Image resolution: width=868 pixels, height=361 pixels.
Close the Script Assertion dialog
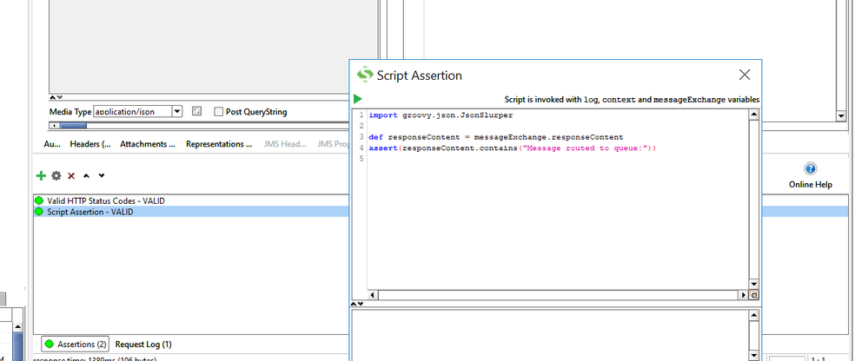[744, 75]
